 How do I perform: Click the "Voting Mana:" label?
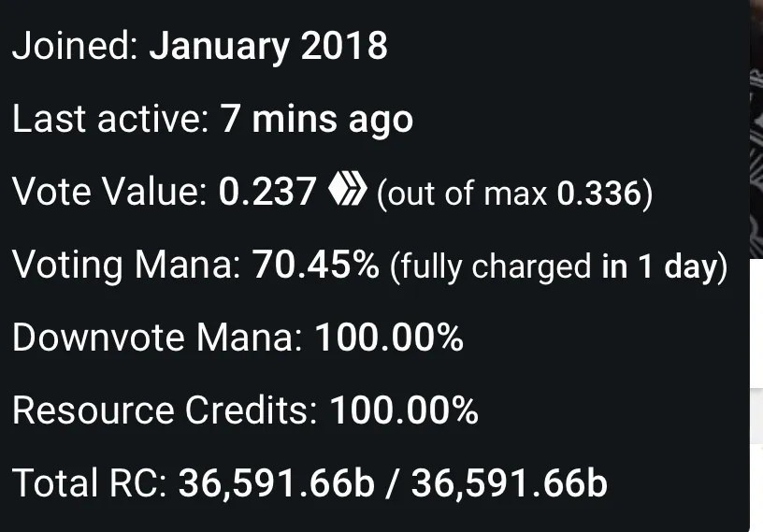click(x=126, y=266)
